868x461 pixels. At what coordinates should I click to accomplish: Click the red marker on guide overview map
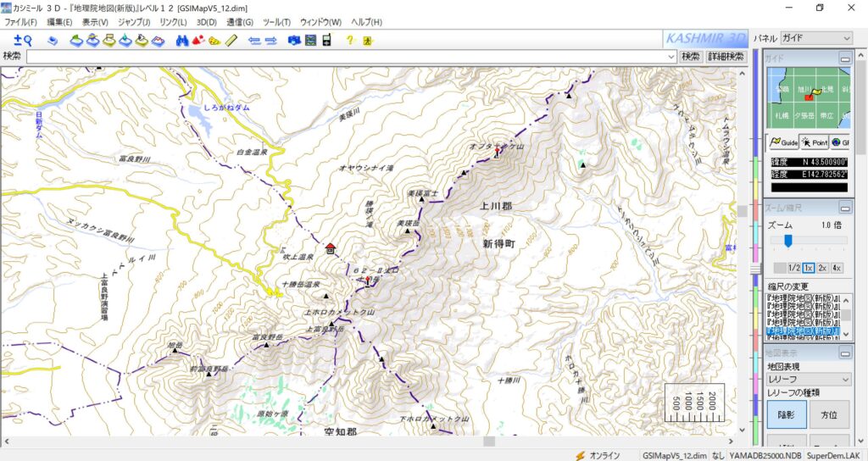[808, 97]
